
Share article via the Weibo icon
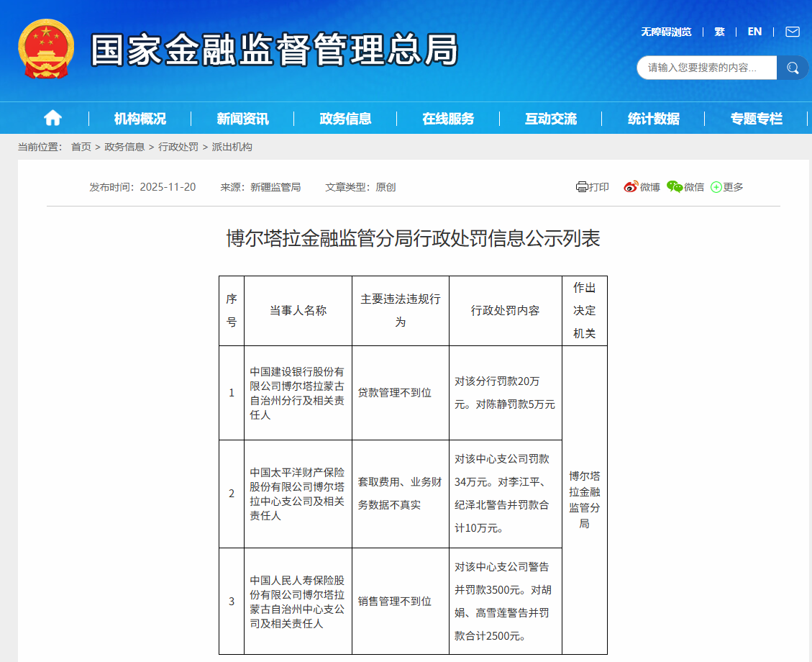click(631, 186)
